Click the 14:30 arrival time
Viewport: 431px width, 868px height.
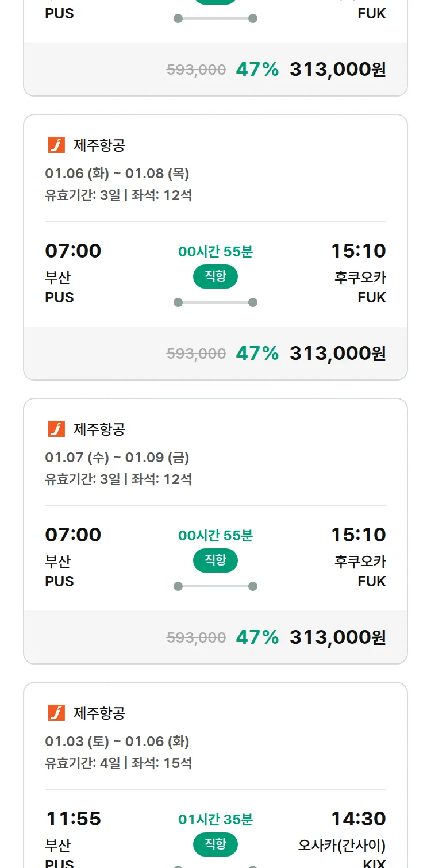358,819
